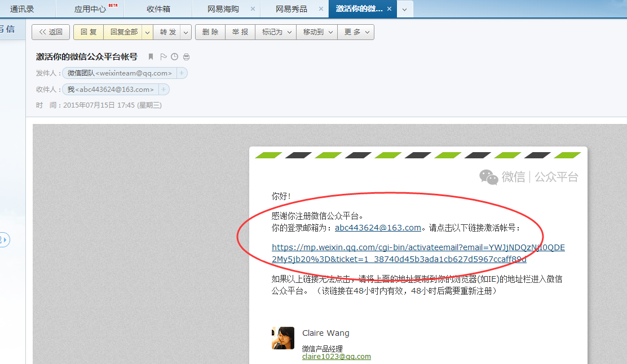The height and width of the screenshot is (364, 627).
Task: Close the 网易海购 tab
Action: click(253, 9)
